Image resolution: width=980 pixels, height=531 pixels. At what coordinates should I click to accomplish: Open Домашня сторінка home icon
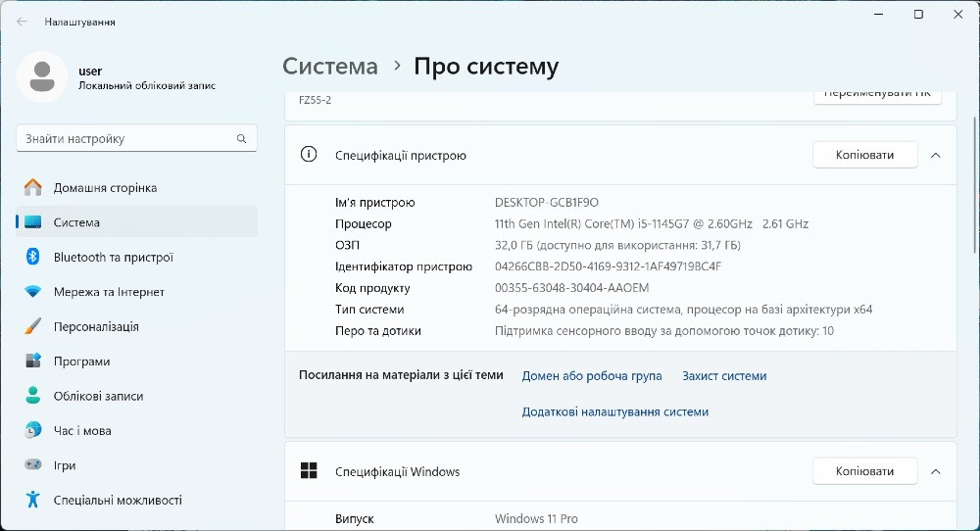33,187
